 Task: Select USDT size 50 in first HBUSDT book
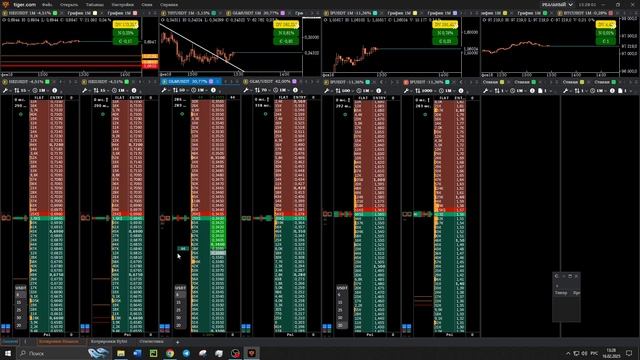click(x=20, y=318)
